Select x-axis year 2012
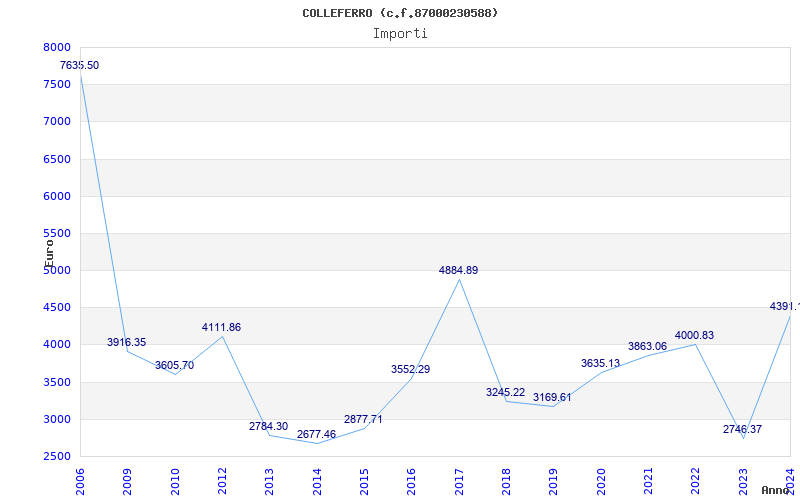The width and height of the screenshot is (800, 500). click(222, 482)
